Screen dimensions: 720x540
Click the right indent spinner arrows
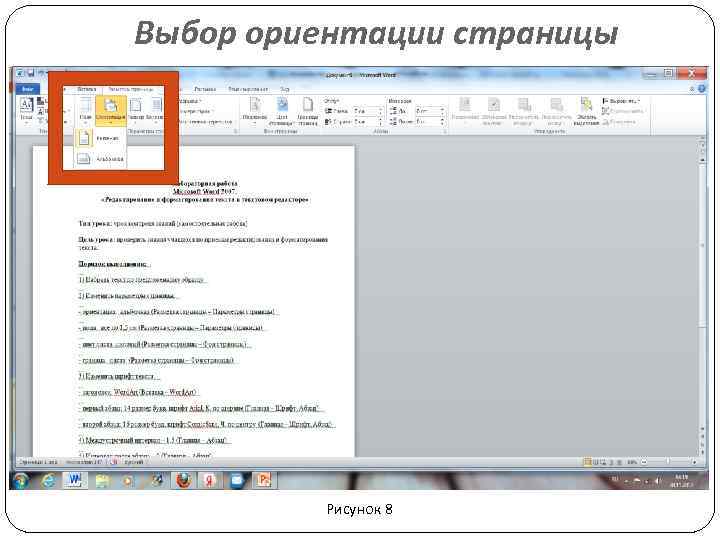[x=380, y=122]
